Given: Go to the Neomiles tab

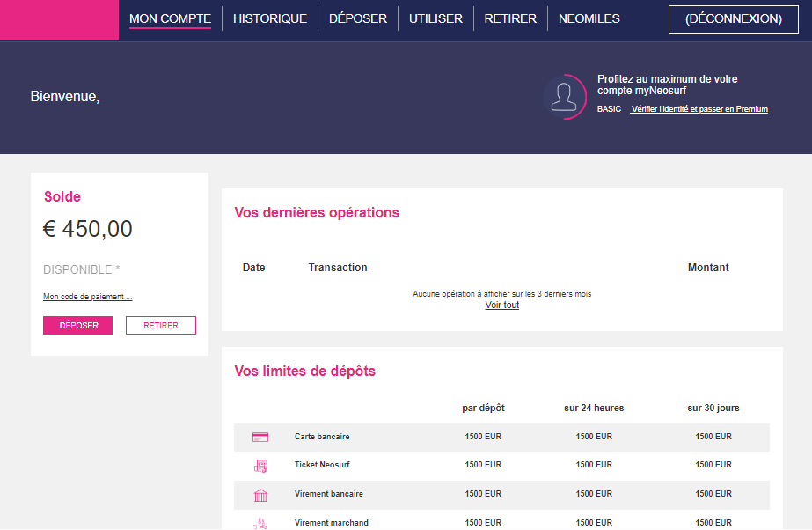Looking at the screenshot, I should [x=589, y=18].
